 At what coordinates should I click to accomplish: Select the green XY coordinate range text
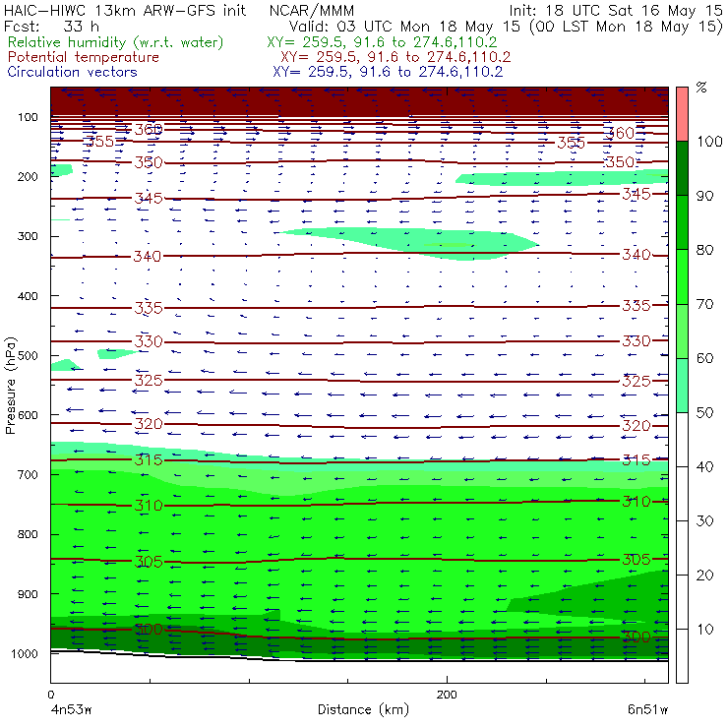point(382,42)
